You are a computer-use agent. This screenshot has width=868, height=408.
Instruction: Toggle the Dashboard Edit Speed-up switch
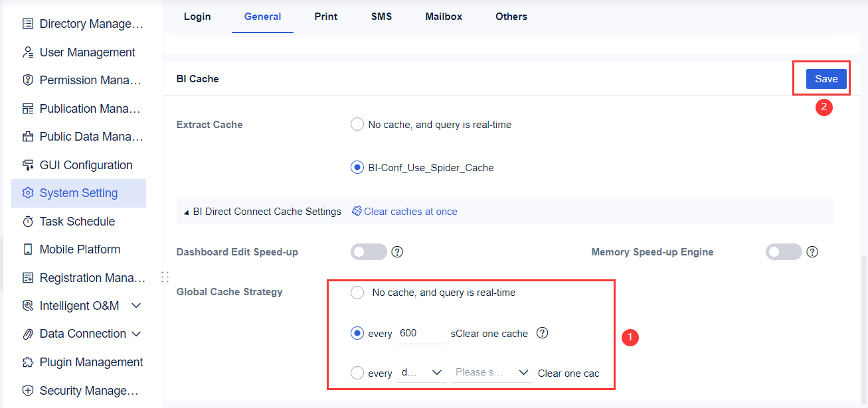tap(369, 252)
